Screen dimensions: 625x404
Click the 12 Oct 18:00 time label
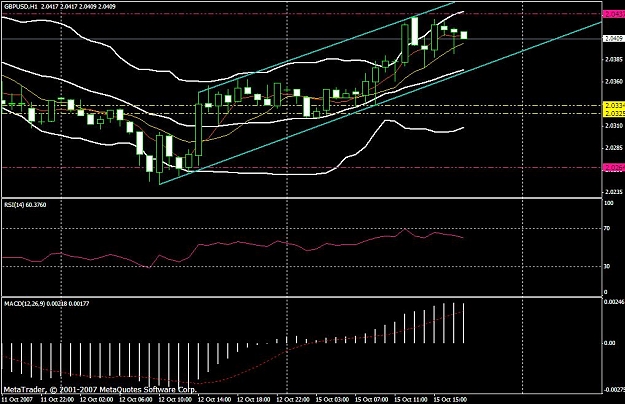(x=254, y=399)
